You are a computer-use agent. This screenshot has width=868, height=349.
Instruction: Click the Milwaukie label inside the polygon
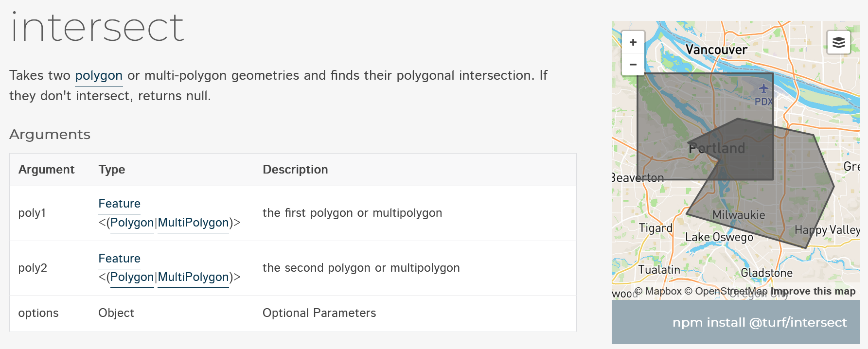tap(739, 215)
